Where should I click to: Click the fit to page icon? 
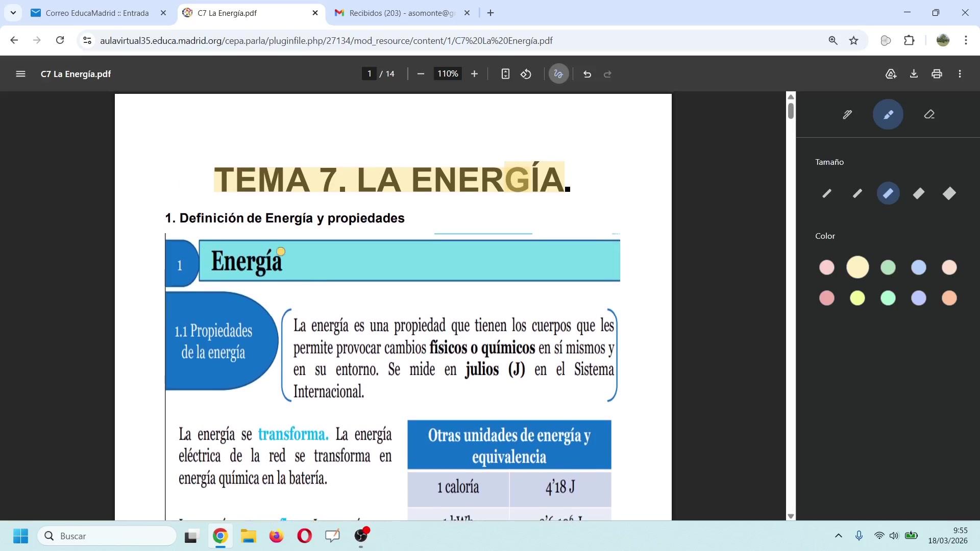point(505,74)
